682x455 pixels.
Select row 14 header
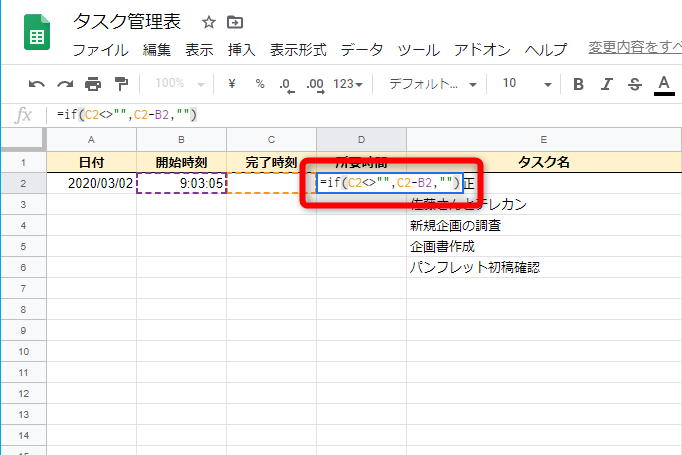pos(23,435)
